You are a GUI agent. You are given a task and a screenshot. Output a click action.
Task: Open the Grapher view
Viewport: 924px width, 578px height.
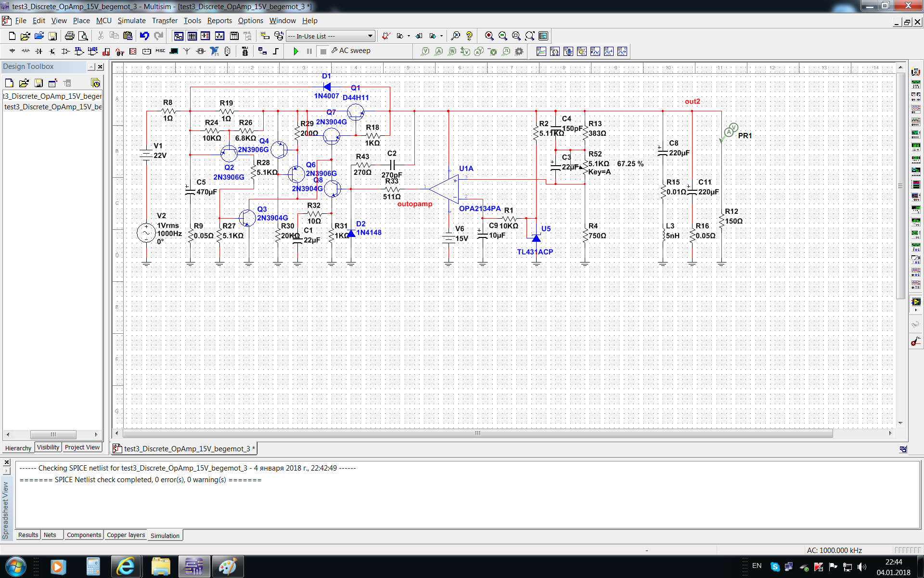(219, 36)
